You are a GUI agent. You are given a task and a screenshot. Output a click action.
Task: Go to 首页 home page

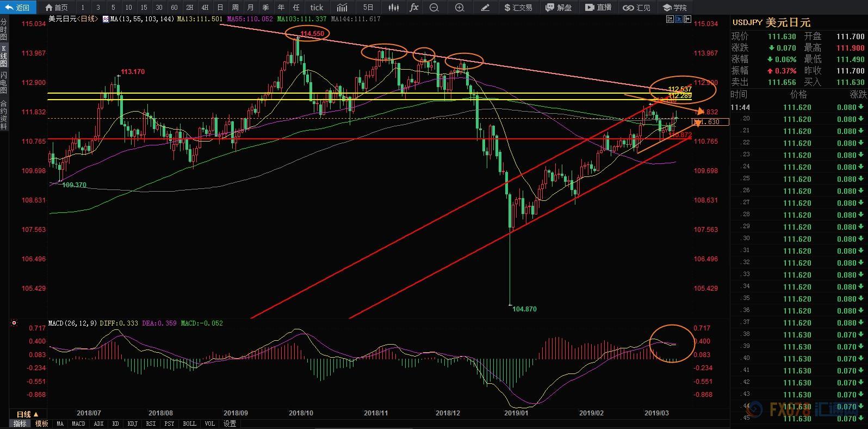[x=57, y=7]
